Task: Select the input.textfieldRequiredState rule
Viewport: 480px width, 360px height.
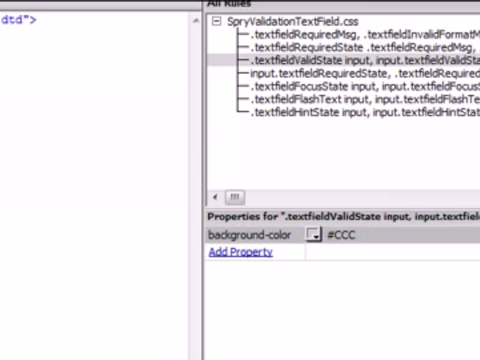Action: (365, 73)
